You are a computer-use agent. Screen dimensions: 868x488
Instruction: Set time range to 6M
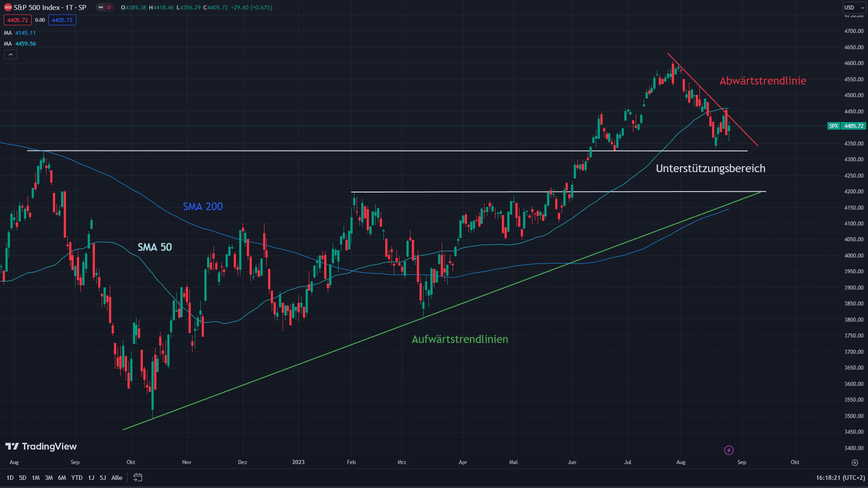point(62,478)
